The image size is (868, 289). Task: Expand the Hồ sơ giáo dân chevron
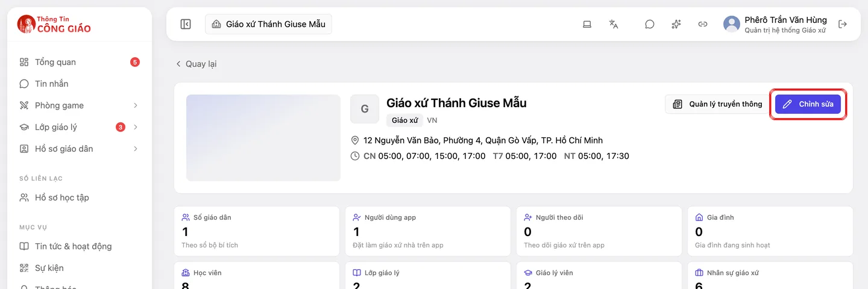[x=136, y=149]
